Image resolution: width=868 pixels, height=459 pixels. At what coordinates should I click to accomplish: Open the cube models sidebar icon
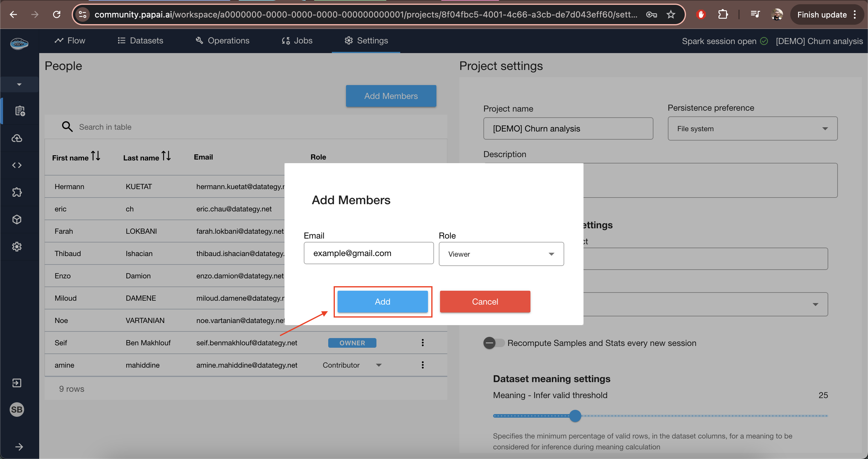(x=17, y=220)
